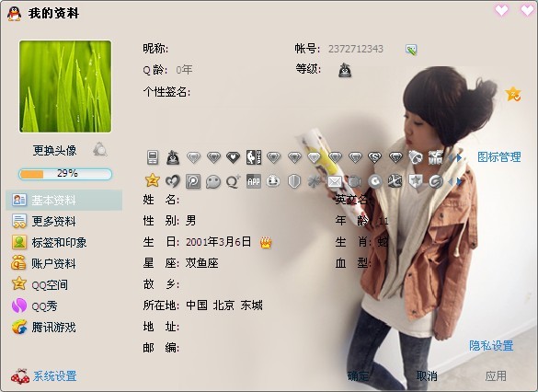Open 系统设置 at the bottom left

tap(44, 376)
